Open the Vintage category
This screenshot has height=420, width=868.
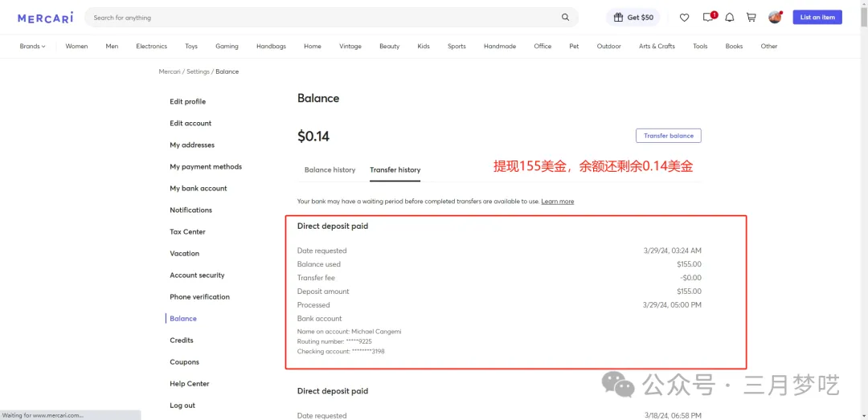click(x=350, y=47)
